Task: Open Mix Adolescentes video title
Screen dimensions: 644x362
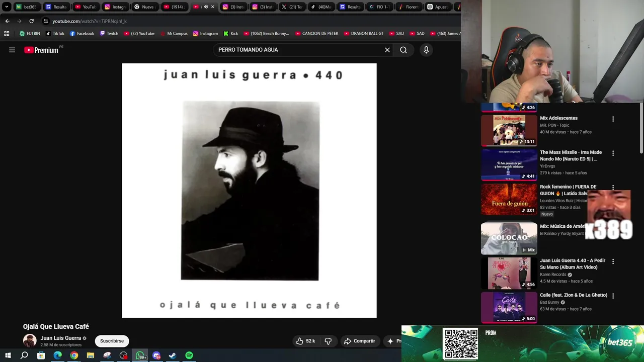Action: (558, 118)
